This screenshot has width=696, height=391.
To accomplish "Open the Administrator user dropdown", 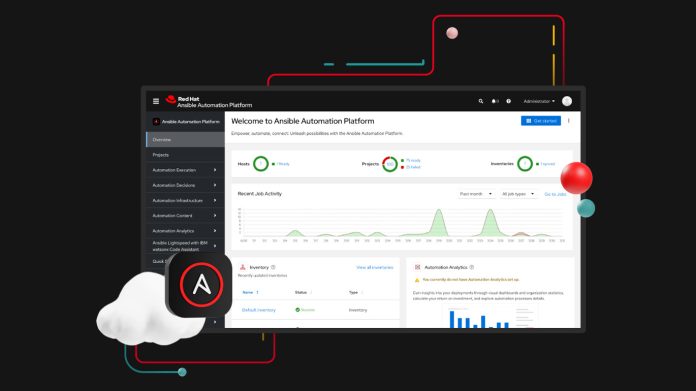I will click(x=539, y=101).
